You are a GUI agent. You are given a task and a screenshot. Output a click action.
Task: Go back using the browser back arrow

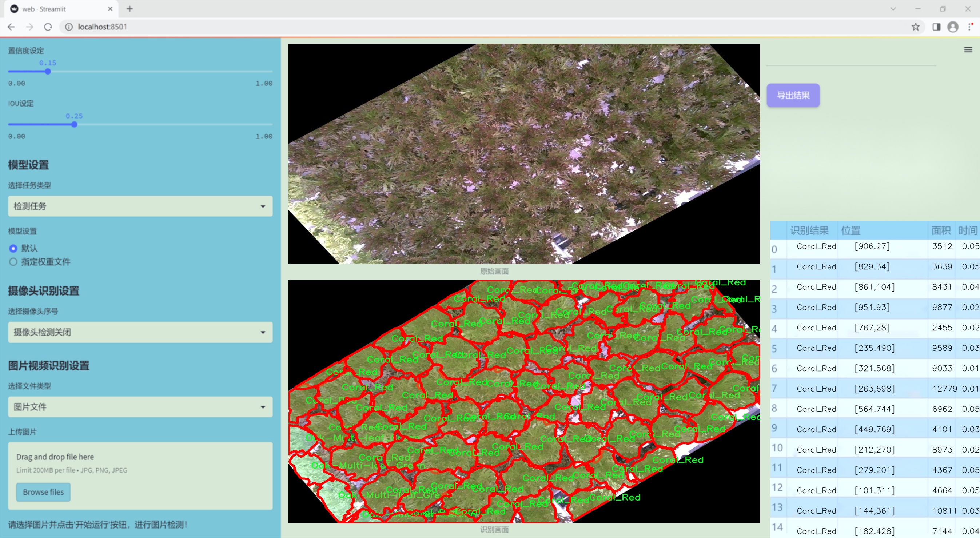pyautogui.click(x=11, y=27)
